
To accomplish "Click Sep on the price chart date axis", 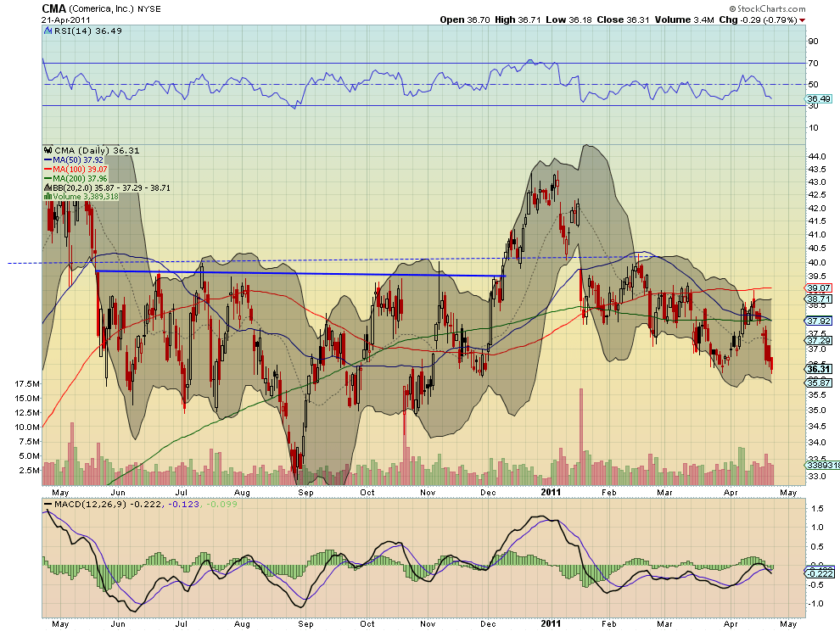I will (x=305, y=492).
